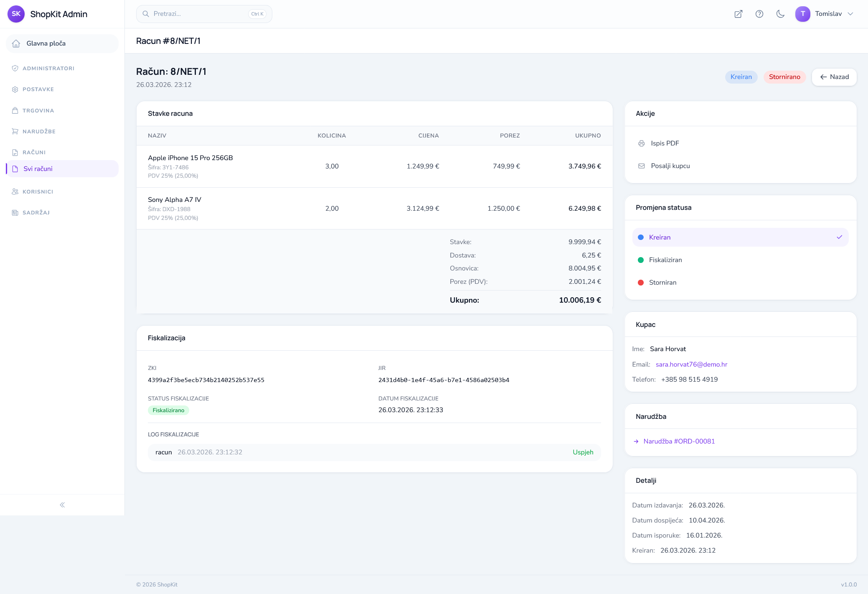
Task: Expand the Administratori section
Action: point(62,68)
